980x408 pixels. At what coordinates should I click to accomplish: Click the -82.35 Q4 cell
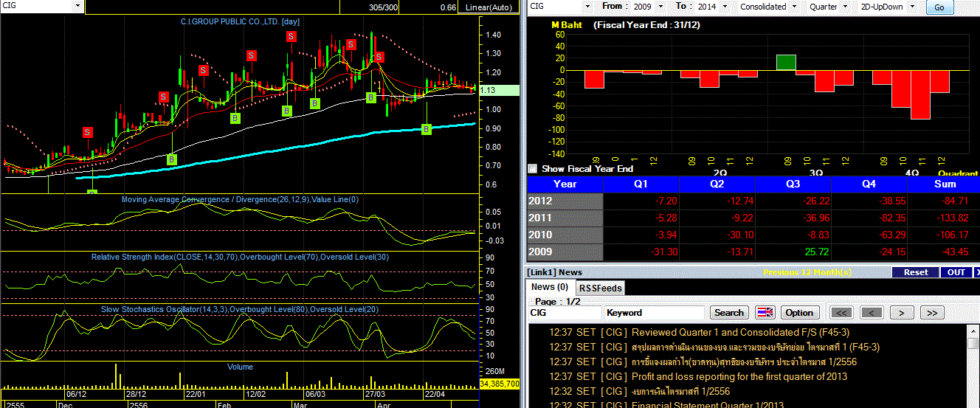[869, 218]
